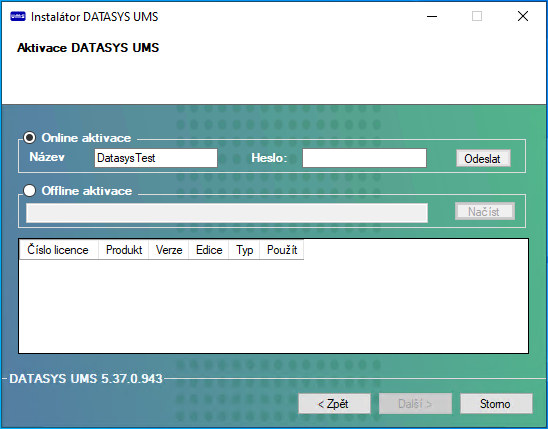The image size is (548, 429).
Task: Click the disabled Načíst button
Action: pos(484,211)
